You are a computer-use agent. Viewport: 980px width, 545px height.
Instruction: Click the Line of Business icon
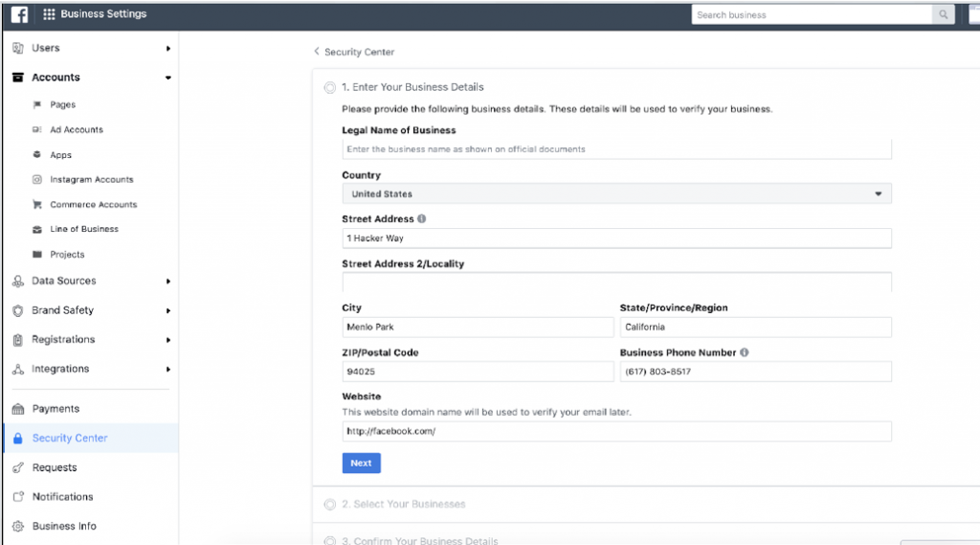coord(37,230)
